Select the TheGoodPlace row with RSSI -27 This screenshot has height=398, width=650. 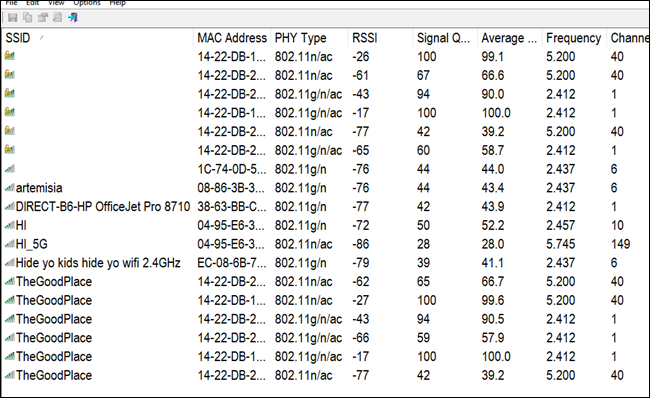coord(325,300)
